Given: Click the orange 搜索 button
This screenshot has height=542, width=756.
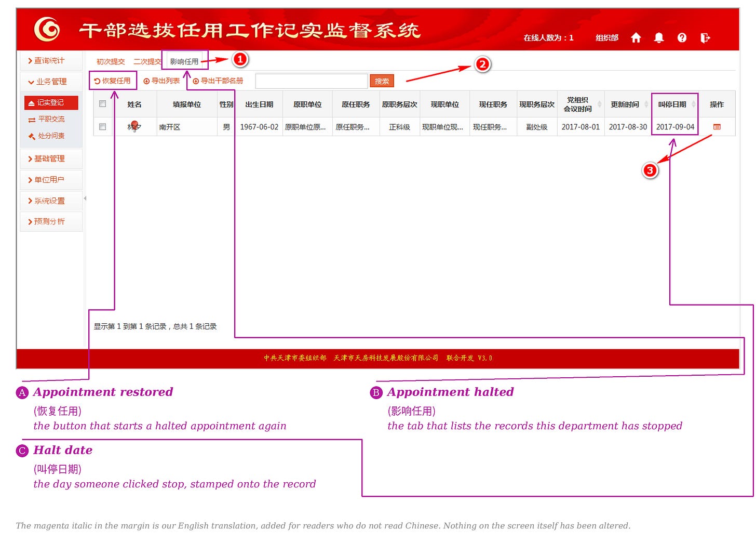Looking at the screenshot, I should click(x=382, y=81).
